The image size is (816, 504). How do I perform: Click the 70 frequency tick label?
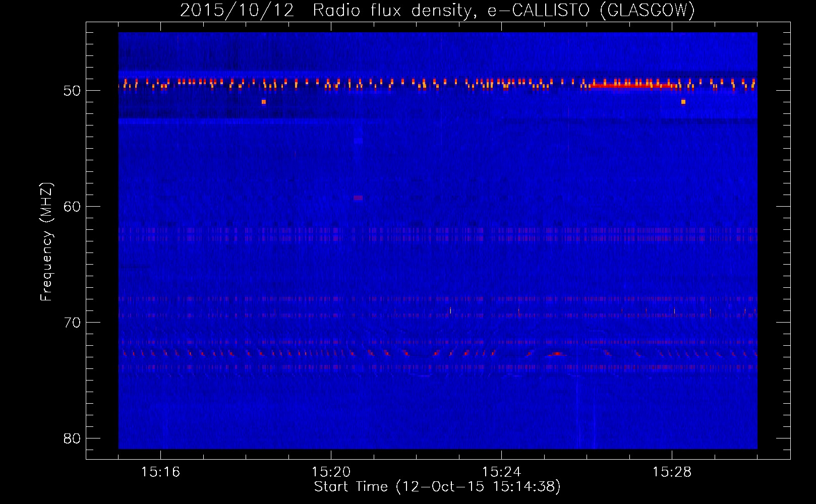pyautogui.click(x=72, y=323)
